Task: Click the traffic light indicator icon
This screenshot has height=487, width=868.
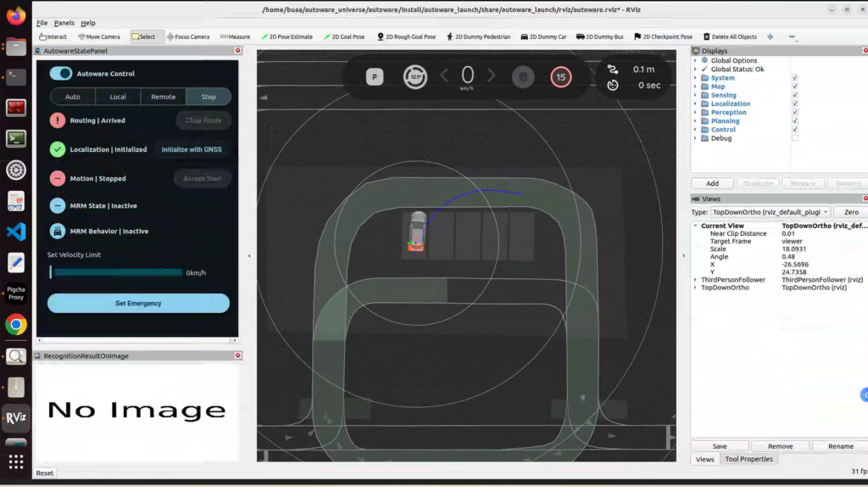Action: tap(523, 77)
